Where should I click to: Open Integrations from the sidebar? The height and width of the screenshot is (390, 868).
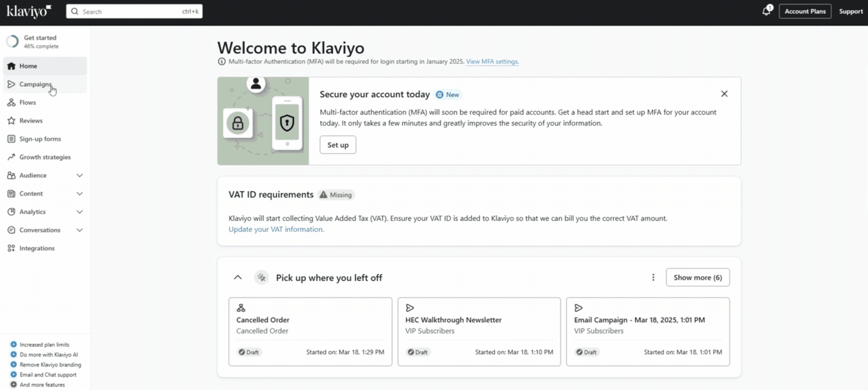point(45,248)
